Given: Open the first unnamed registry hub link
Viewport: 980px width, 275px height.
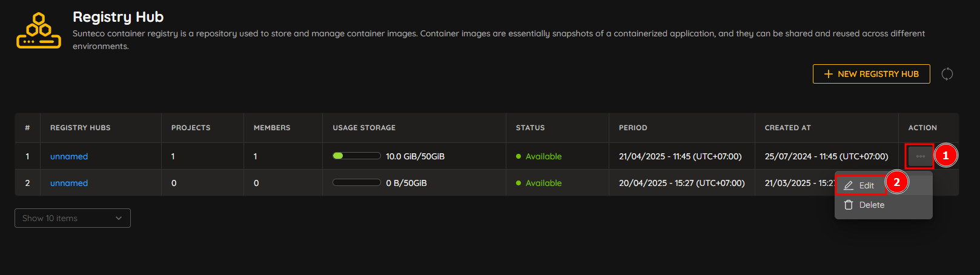Looking at the screenshot, I should pyautogui.click(x=69, y=156).
